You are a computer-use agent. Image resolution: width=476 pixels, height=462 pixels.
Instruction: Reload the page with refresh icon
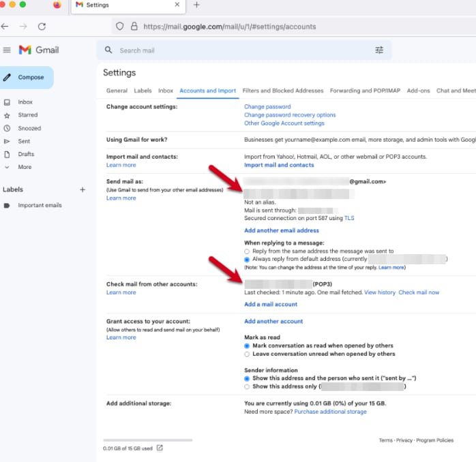point(42,27)
